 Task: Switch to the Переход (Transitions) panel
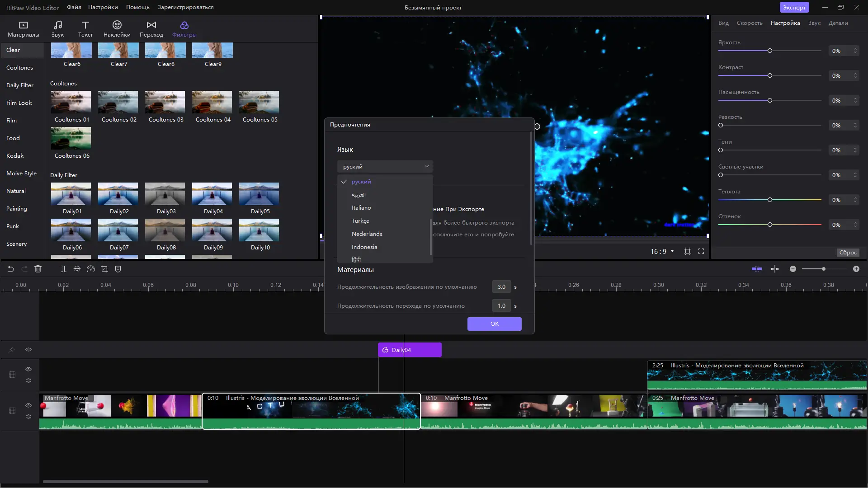tap(152, 28)
